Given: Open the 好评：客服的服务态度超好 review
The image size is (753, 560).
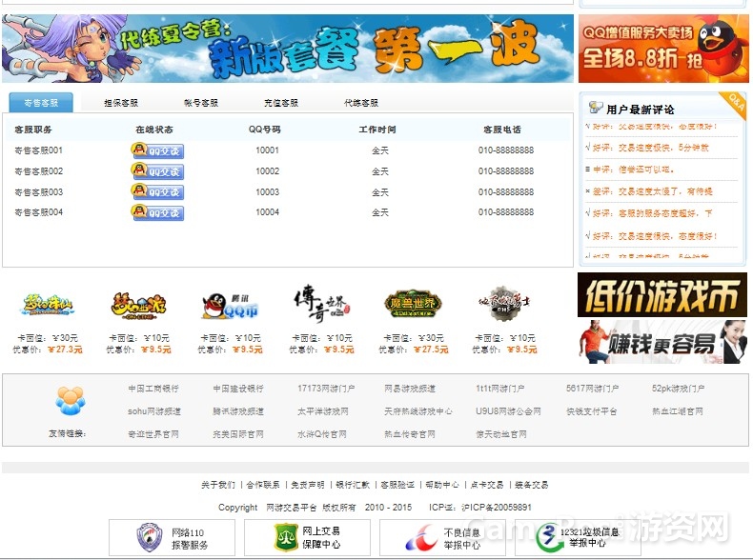Looking at the screenshot, I should [x=652, y=213].
